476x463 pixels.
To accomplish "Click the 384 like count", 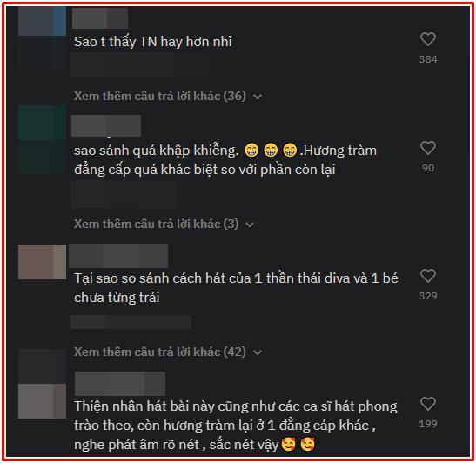I will click(x=428, y=59).
